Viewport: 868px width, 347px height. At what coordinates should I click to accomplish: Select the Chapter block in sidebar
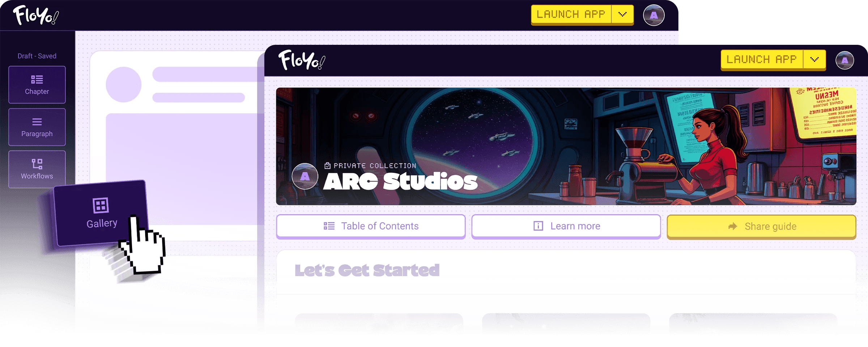tap(37, 85)
